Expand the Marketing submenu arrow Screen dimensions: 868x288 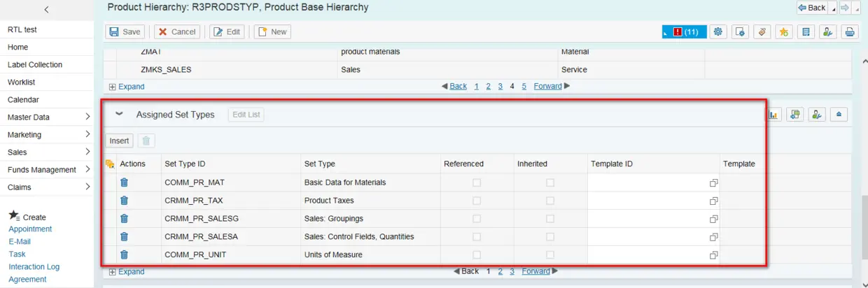[87, 134]
